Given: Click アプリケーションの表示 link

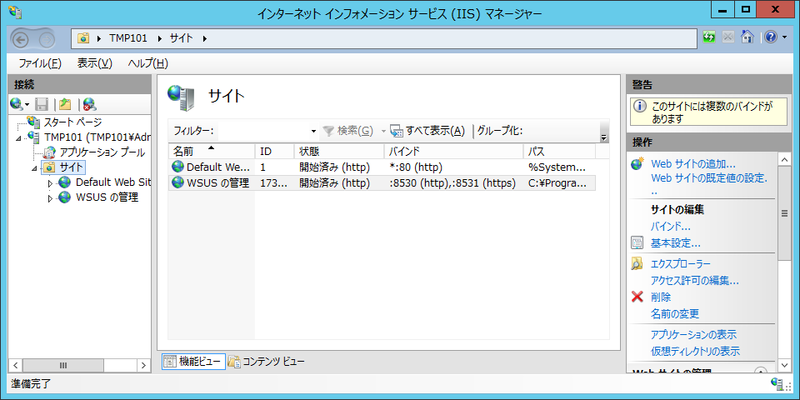Looking at the screenshot, I should 694,335.
